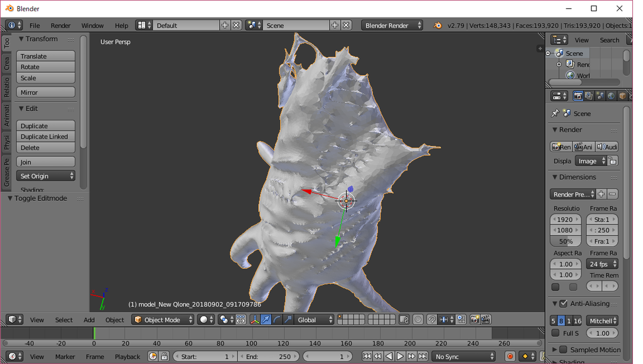Click the End frame 250 field

268,356
